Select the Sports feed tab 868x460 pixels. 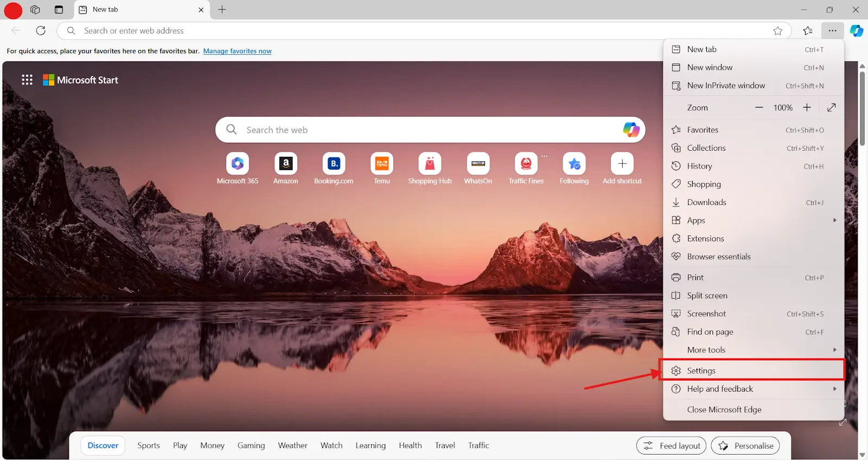(x=149, y=446)
